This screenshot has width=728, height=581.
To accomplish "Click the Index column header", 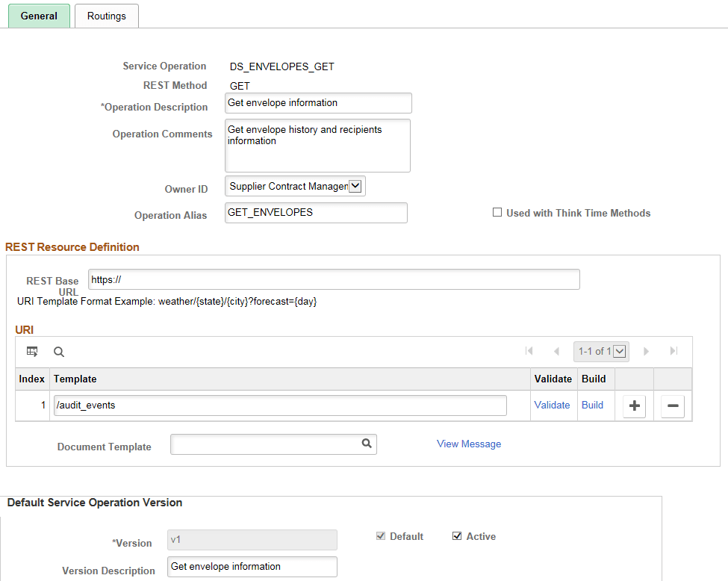I will (x=32, y=379).
